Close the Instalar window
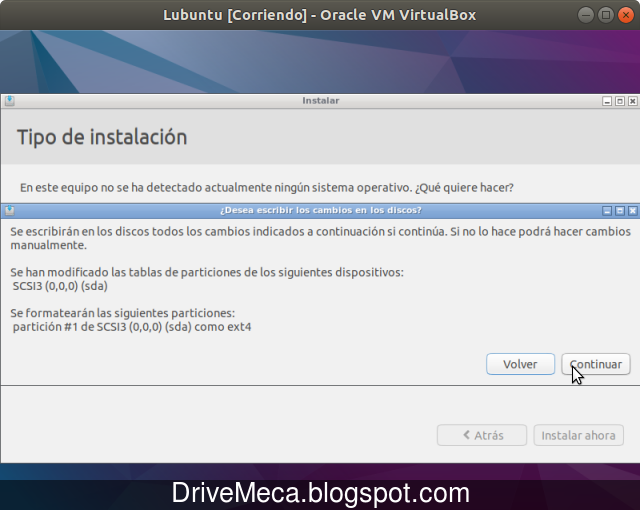 tap(633, 101)
